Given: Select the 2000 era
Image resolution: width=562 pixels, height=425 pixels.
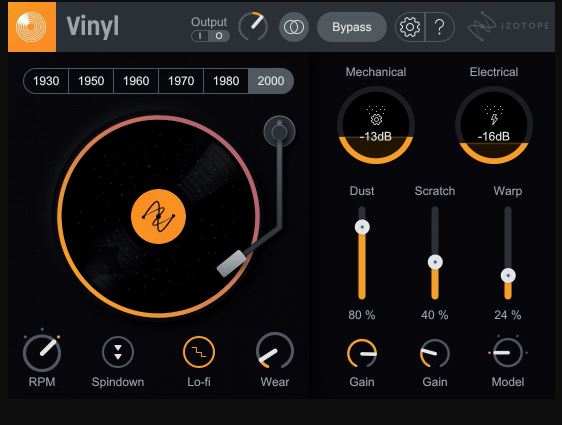Looking at the screenshot, I should point(271,81).
